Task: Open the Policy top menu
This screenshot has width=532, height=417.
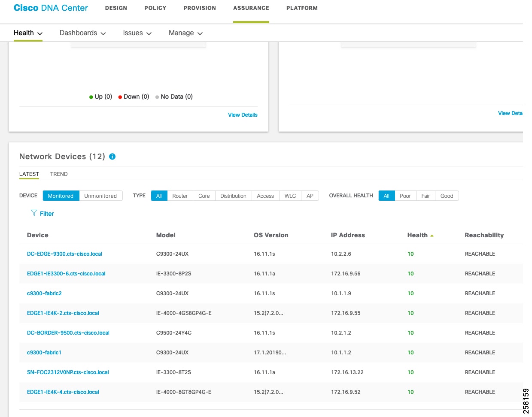Action: click(155, 8)
